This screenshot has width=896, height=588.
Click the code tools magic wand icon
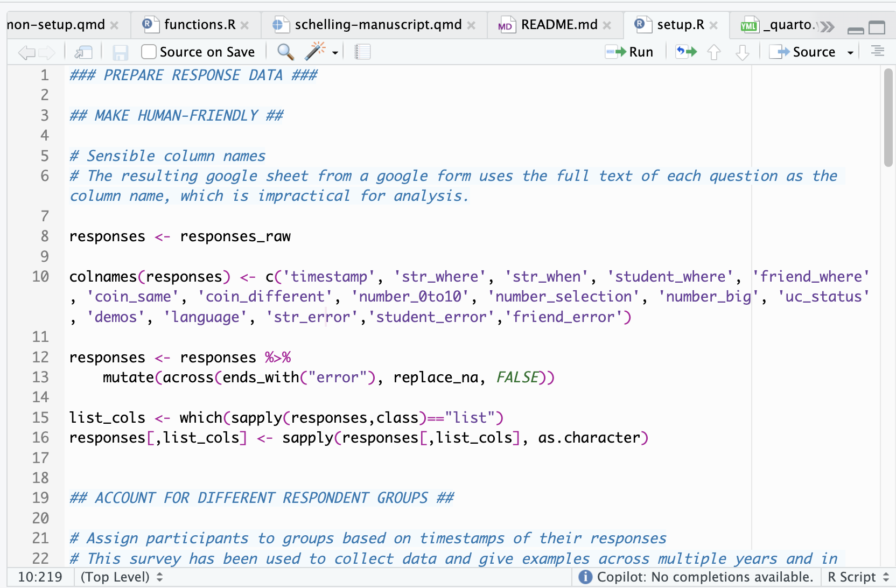[315, 52]
